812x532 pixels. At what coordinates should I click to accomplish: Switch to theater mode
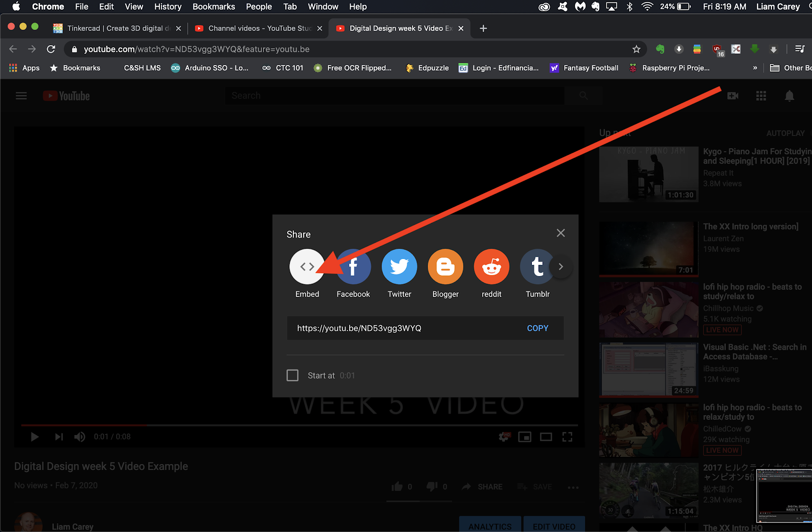(x=546, y=437)
